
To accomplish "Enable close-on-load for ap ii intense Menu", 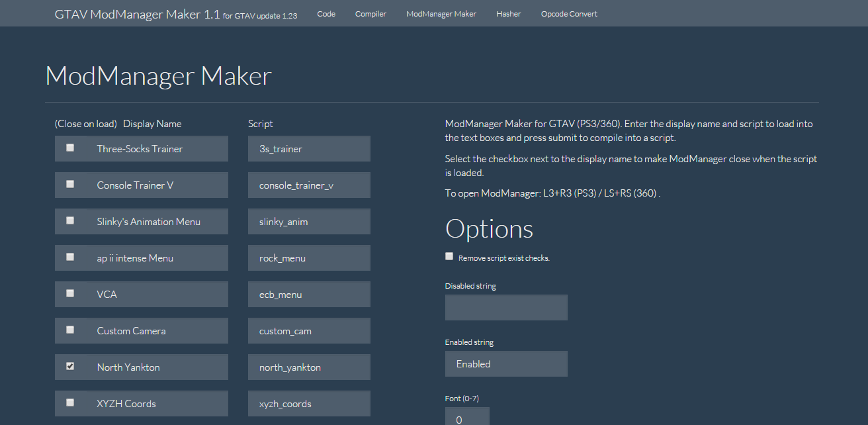I will (x=70, y=258).
